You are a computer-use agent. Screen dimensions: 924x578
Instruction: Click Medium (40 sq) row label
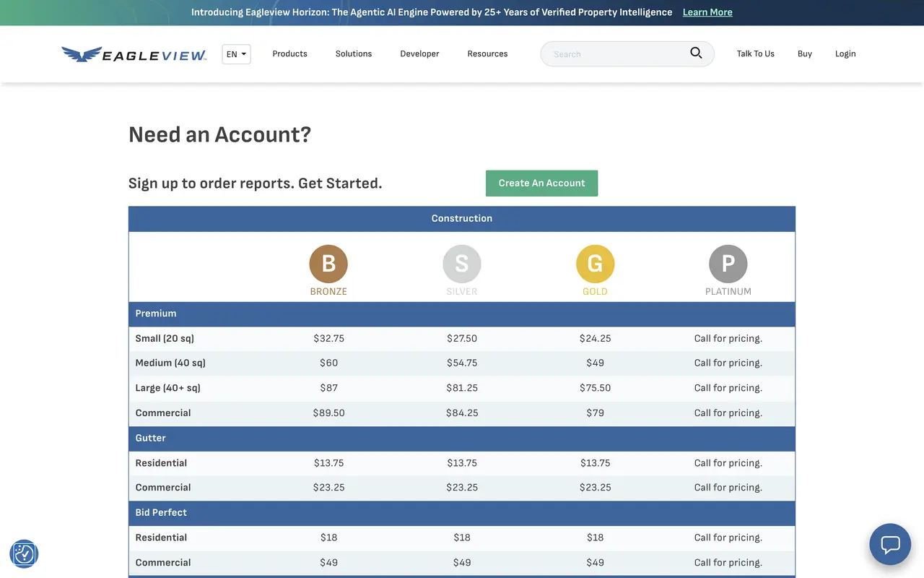[x=170, y=363]
